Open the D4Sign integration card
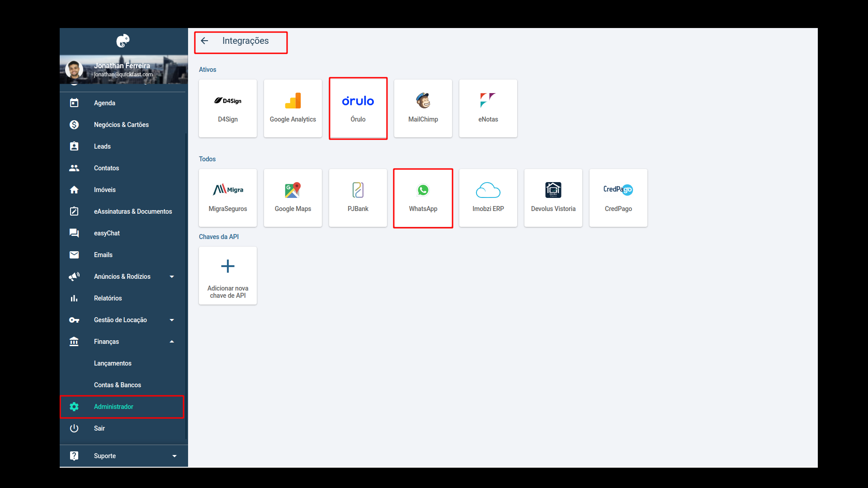Screen dimensions: 868x488 coord(228,108)
